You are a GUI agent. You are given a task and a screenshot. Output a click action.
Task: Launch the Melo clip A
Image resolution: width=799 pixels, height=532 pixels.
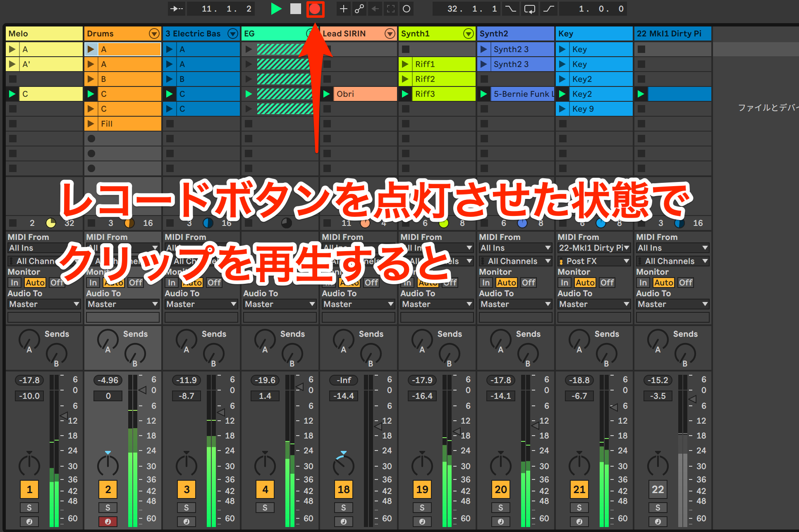point(12,49)
